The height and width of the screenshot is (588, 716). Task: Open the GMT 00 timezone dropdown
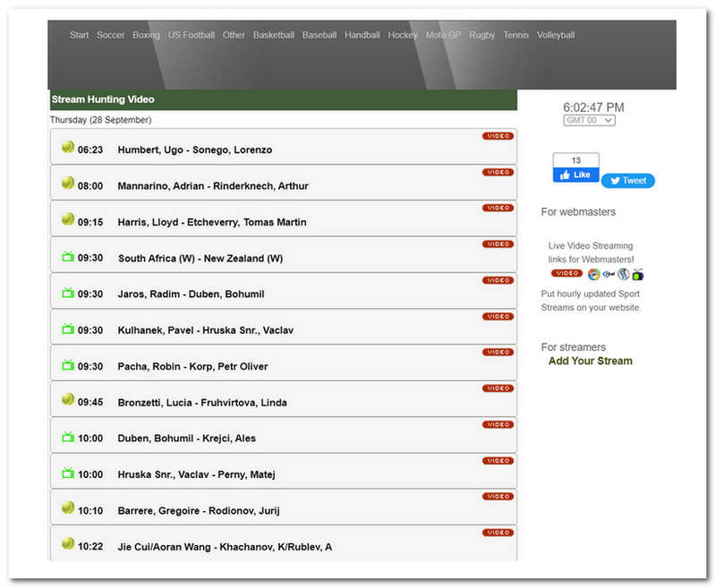tap(589, 121)
